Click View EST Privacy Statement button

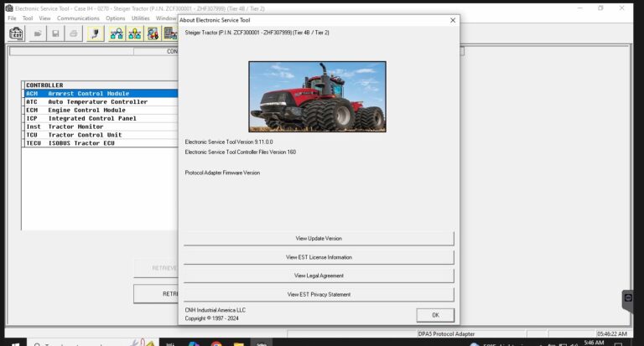tap(319, 294)
